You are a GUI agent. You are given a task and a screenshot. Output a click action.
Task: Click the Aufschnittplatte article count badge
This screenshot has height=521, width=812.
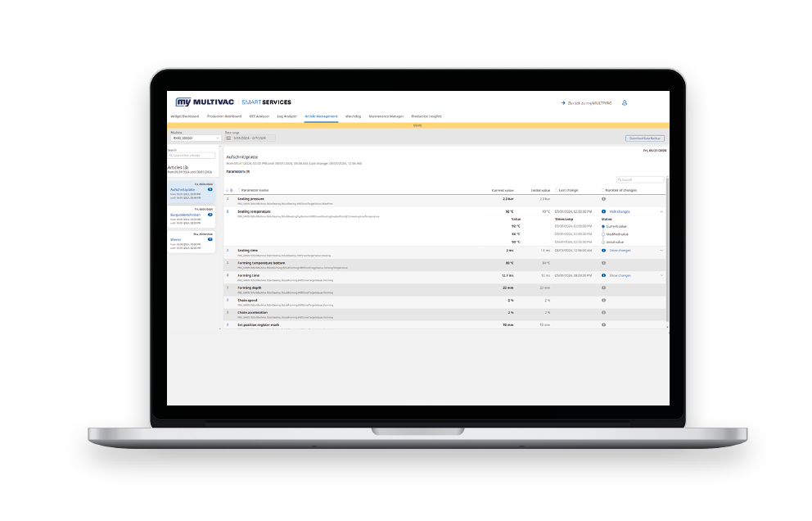[210, 189]
